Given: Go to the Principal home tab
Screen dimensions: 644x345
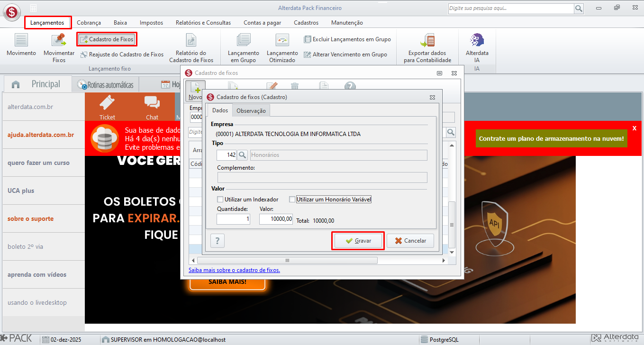Looking at the screenshot, I should 37,84.
